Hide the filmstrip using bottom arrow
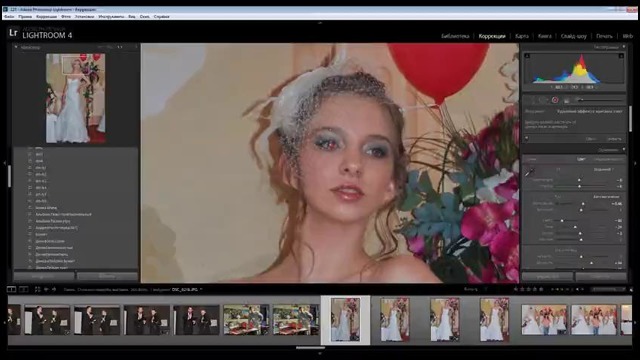Image resolution: width=640 pixels, height=360 pixels. pos(320,353)
